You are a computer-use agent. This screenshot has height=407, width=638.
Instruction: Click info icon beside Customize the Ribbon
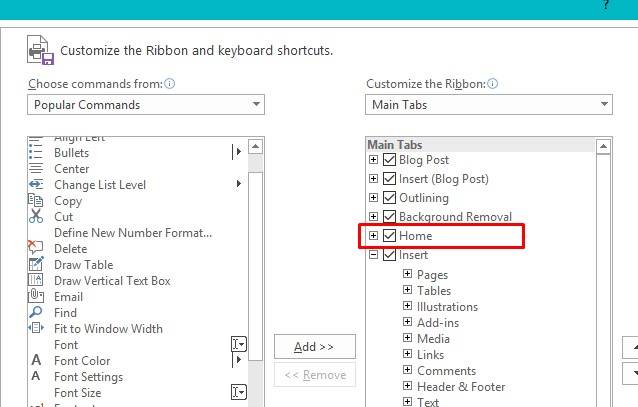492,84
